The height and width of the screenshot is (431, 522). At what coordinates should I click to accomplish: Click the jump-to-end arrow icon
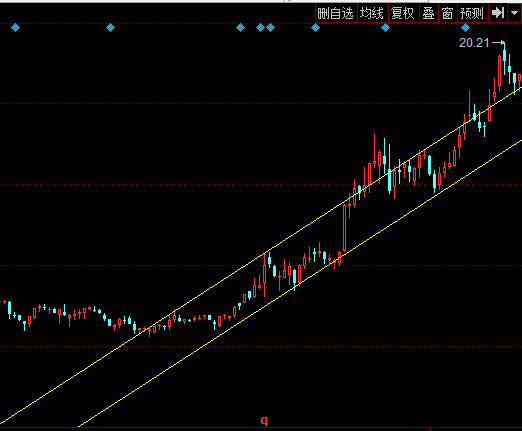click(x=498, y=13)
